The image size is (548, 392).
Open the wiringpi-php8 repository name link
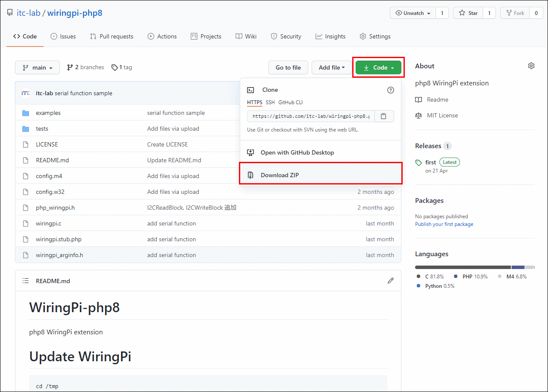(75, 13)
